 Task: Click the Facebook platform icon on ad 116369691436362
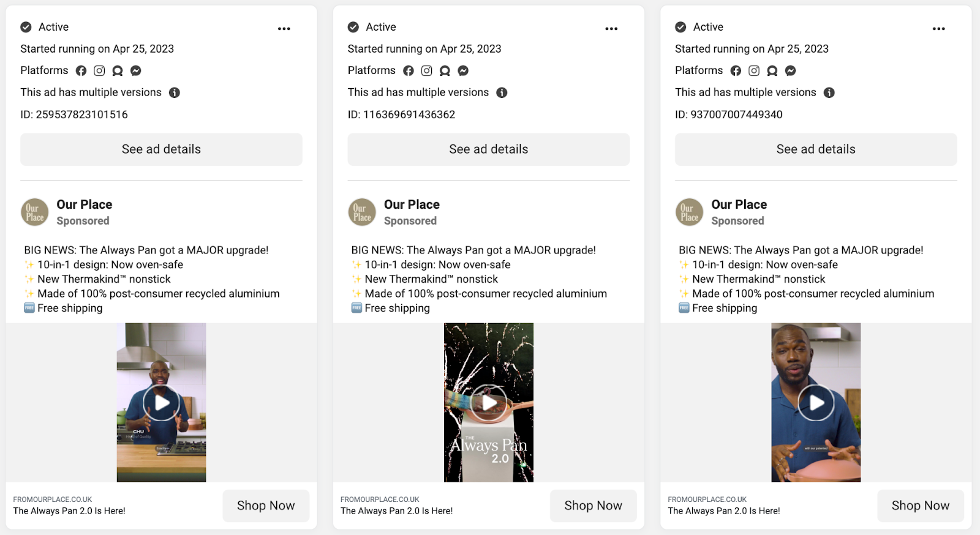pyautogui.click(x=409, y=71)
